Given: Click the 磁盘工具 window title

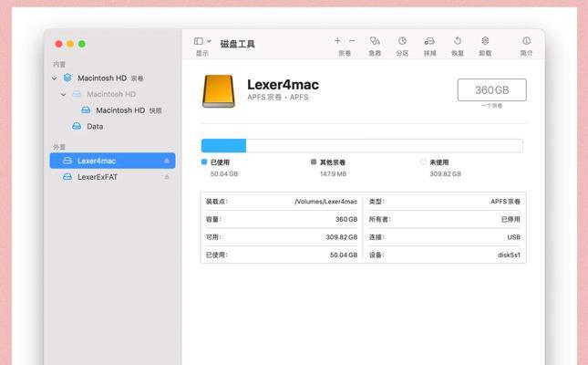Looking at the screenshot, I should 237,44.
